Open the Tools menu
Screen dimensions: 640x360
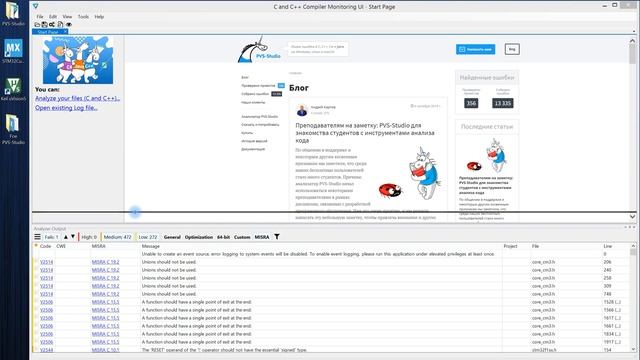click(x=83, y=17)
